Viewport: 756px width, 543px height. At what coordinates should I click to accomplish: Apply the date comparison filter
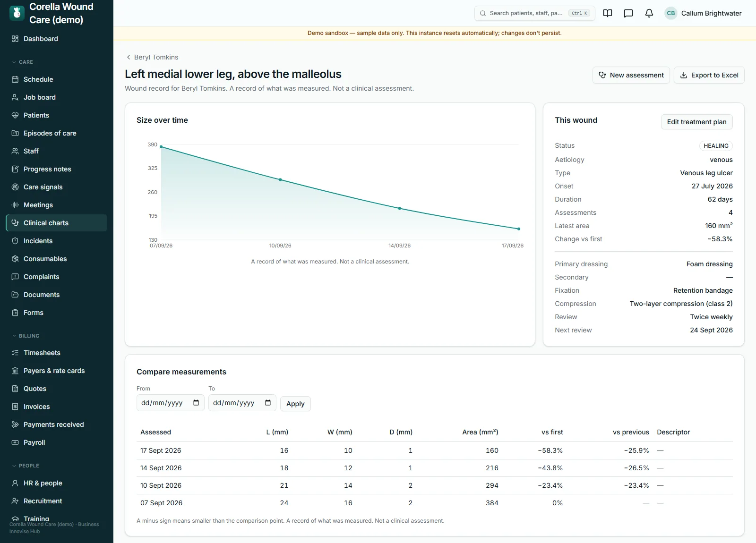coord(295,404)
